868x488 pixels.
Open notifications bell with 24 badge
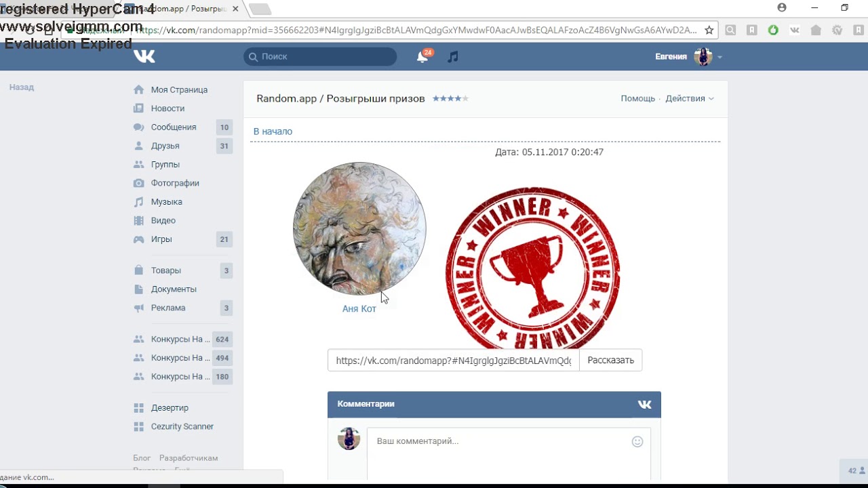422,57
